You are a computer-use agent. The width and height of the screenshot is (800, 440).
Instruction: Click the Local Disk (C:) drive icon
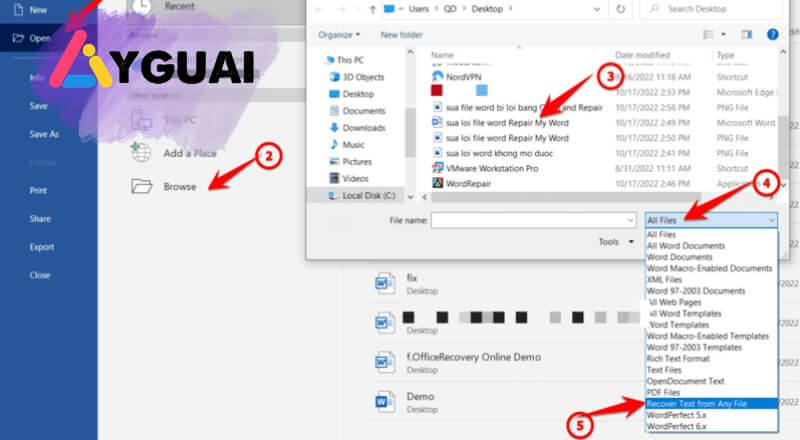click(x=332, y=195)
